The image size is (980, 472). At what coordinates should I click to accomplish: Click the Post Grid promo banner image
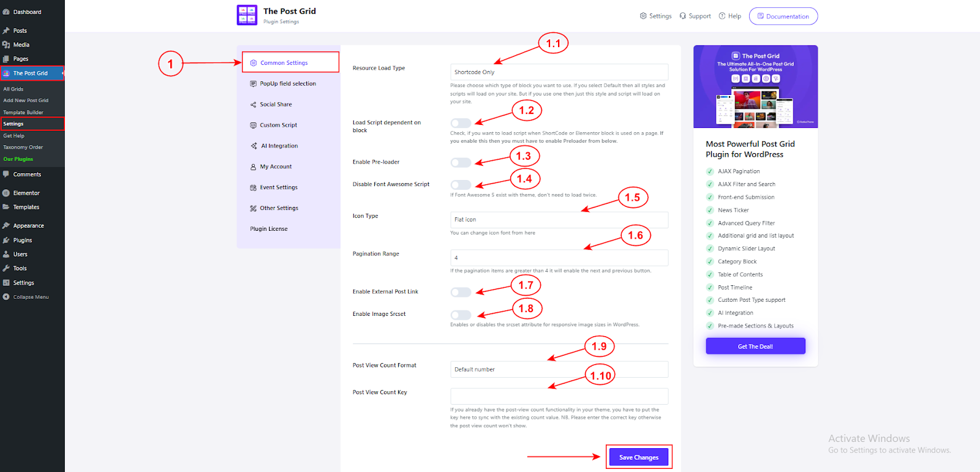(x=756, y=87)
